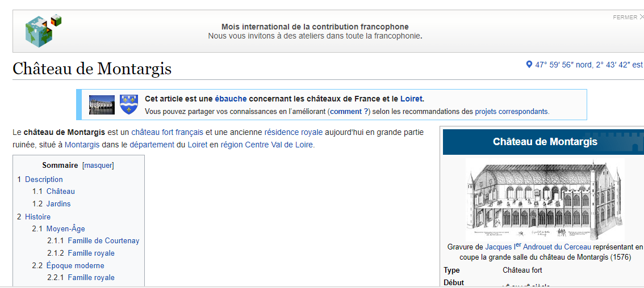Open the projets correspondants link
Image resolution: width=644 pixels, height=288 pixels.
coord(511,111)
